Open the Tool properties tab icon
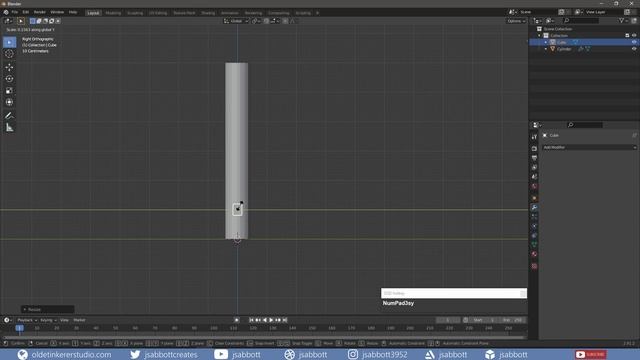 [534, 137]
